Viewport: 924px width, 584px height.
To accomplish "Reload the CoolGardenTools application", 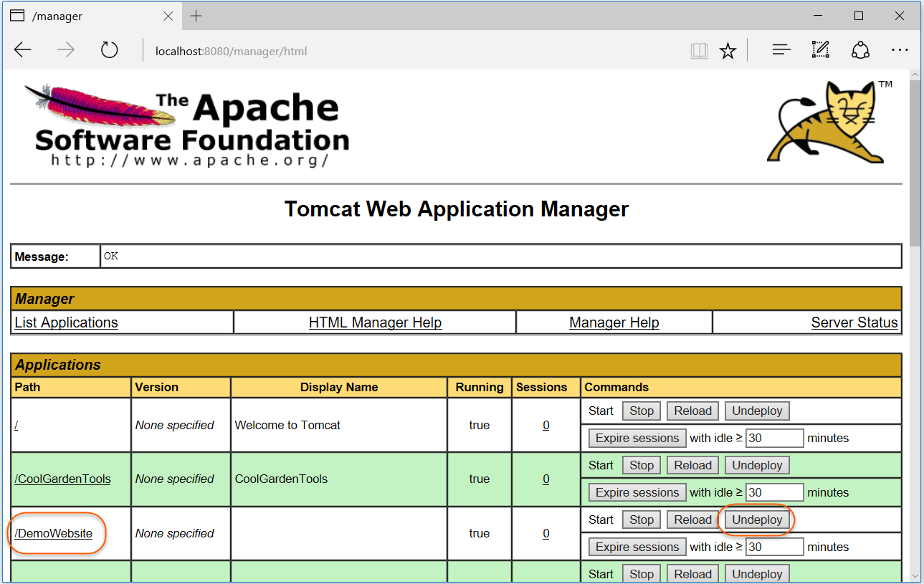I will coord(692,464).
